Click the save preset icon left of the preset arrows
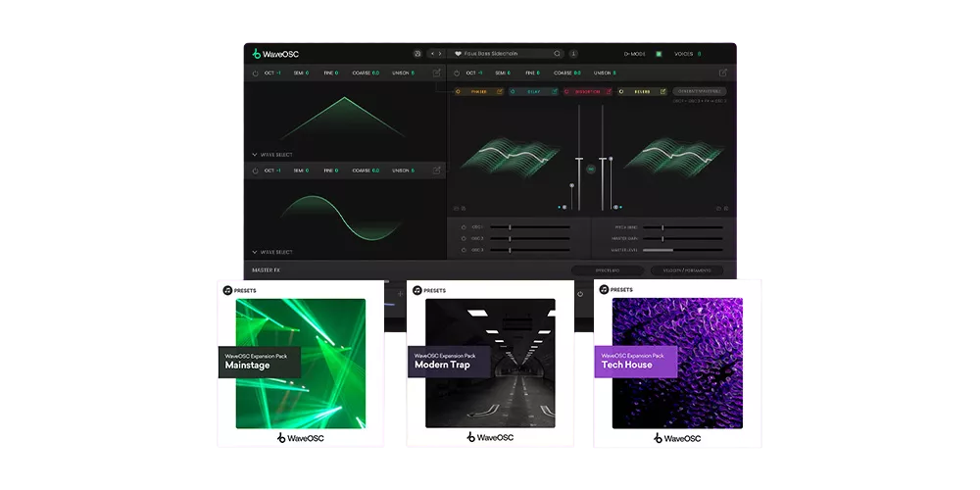 coord(417,54)
